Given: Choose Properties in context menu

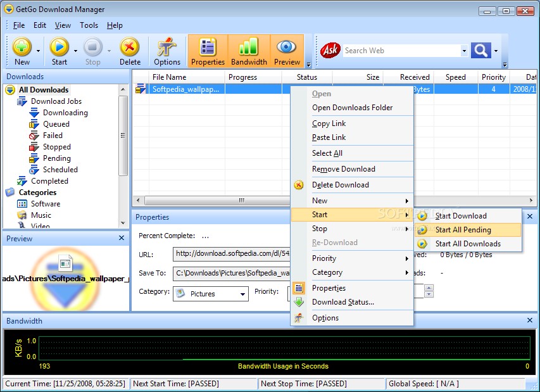Looking at the screenshot, I should (353, 288).
